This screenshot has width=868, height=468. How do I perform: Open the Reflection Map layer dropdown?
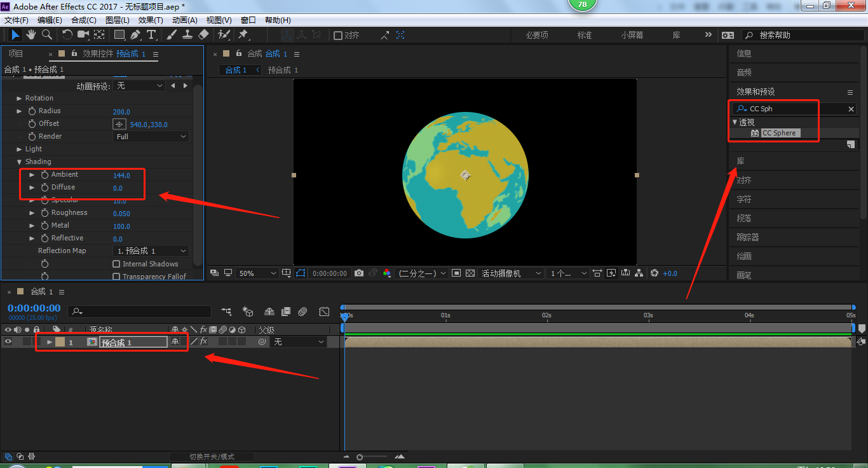151,251
